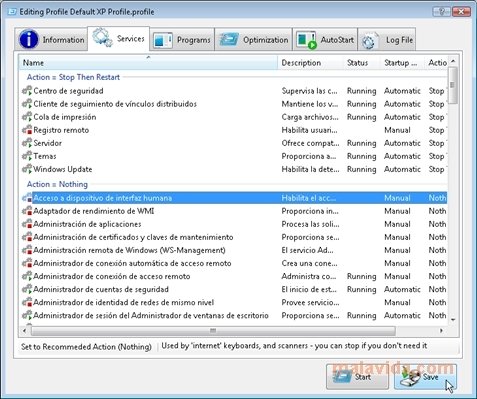The image size is (477, 399).
Task: Click the Registro remoto service icon
Action: click(x=27, y=130)
